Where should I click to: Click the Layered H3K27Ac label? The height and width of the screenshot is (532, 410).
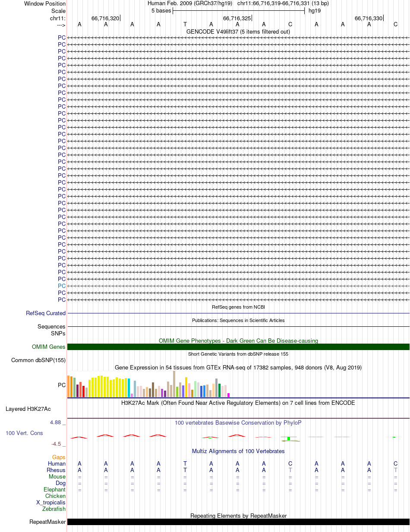point(28,409)
